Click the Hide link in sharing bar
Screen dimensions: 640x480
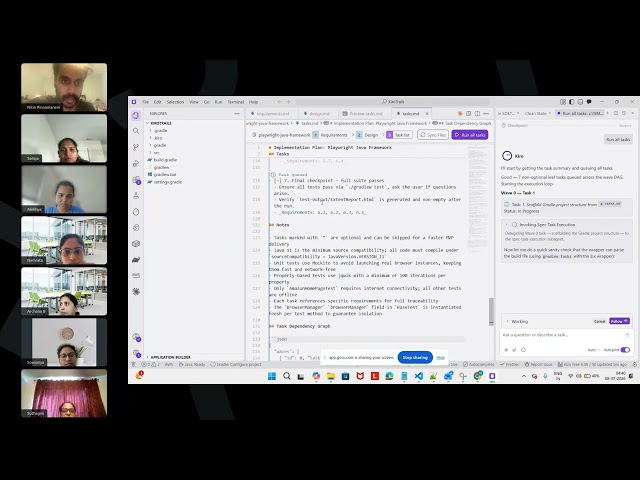pyautogui.click(x=440, y=358)
